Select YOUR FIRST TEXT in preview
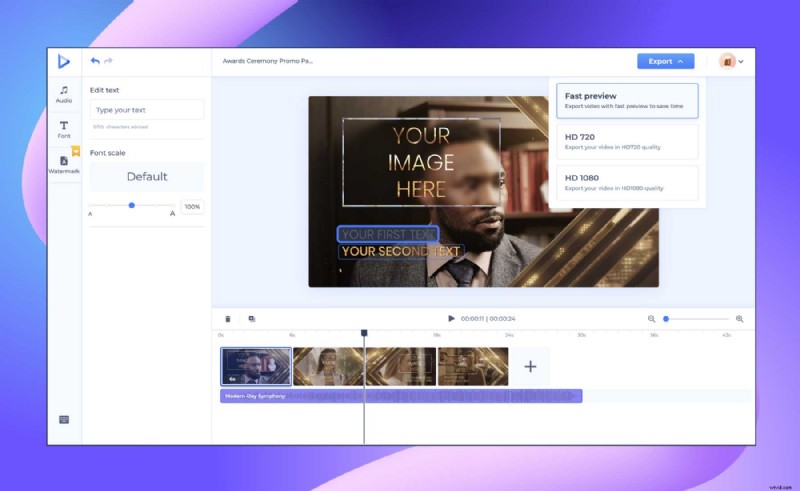The height and width of the screenshot is (491, 800). click(388, 234)
